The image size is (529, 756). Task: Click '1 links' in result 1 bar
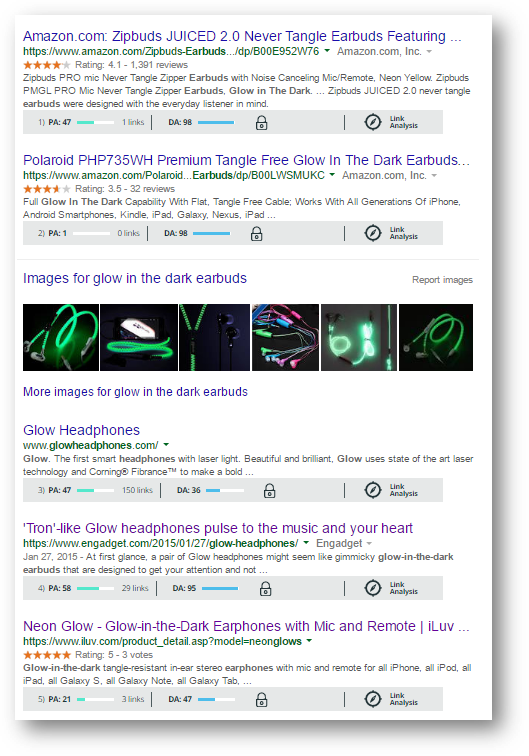pos(133,122)
